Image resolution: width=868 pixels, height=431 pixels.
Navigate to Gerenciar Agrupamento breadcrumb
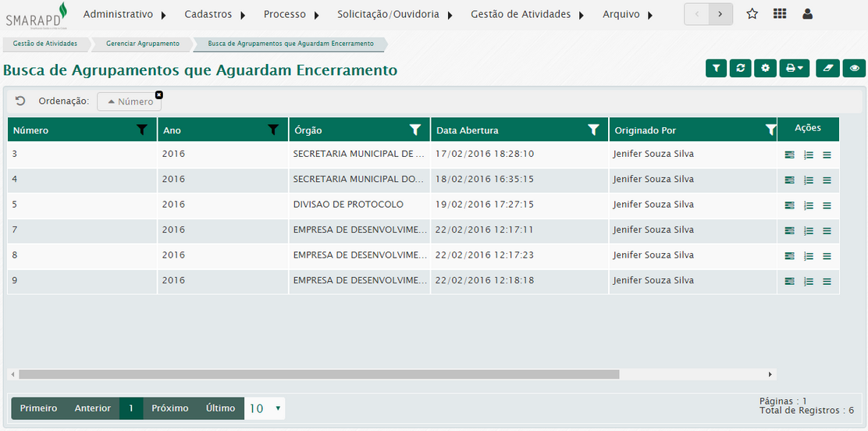point(142,44)
